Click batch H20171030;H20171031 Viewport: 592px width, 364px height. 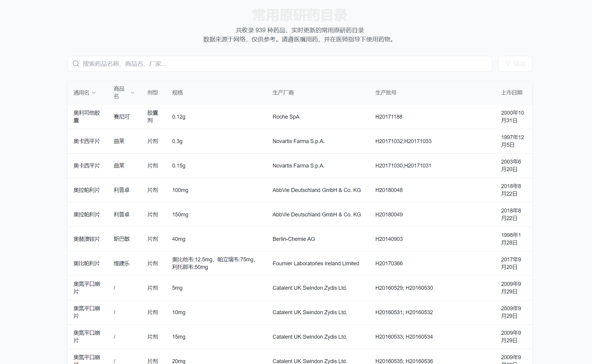click(403, 166)
